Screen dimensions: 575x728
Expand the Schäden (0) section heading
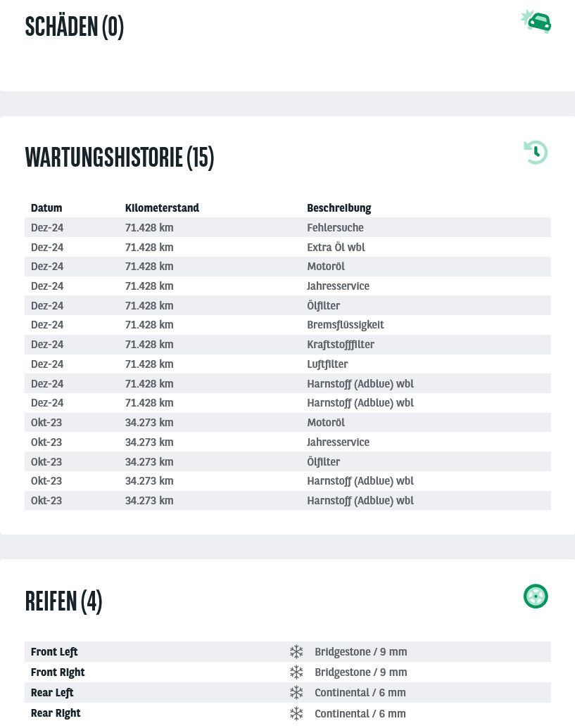pos(75,27)
